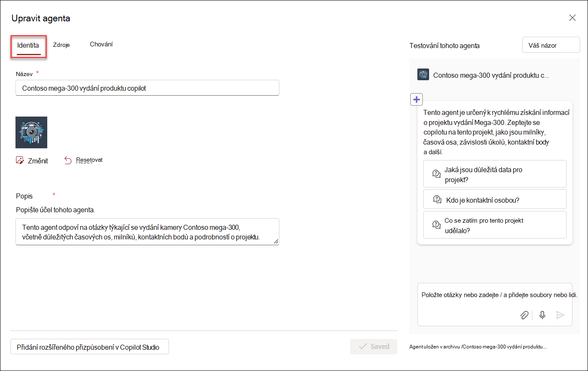Screen dimensions: 588x371
Task: Click the agent avatar in test panel header
Action: tap(423, 75)
